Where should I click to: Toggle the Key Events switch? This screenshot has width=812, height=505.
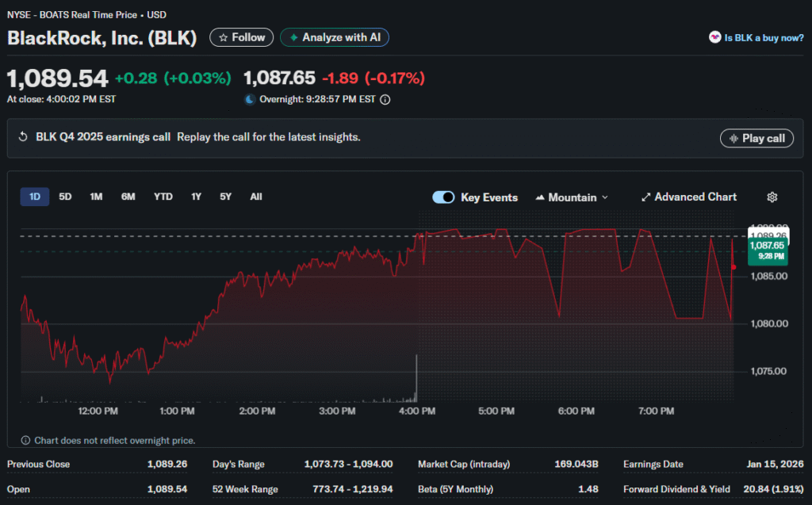(443, 197)
